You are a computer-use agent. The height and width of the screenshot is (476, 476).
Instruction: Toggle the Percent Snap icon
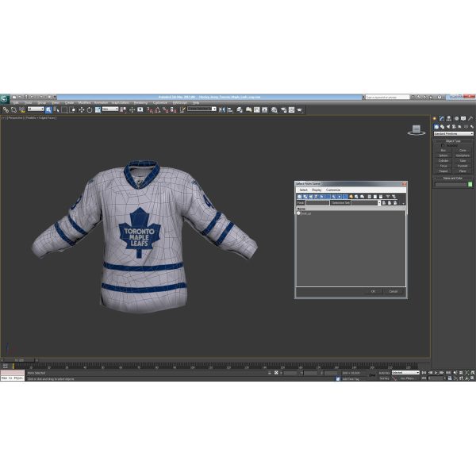click(x=166, y=110)
